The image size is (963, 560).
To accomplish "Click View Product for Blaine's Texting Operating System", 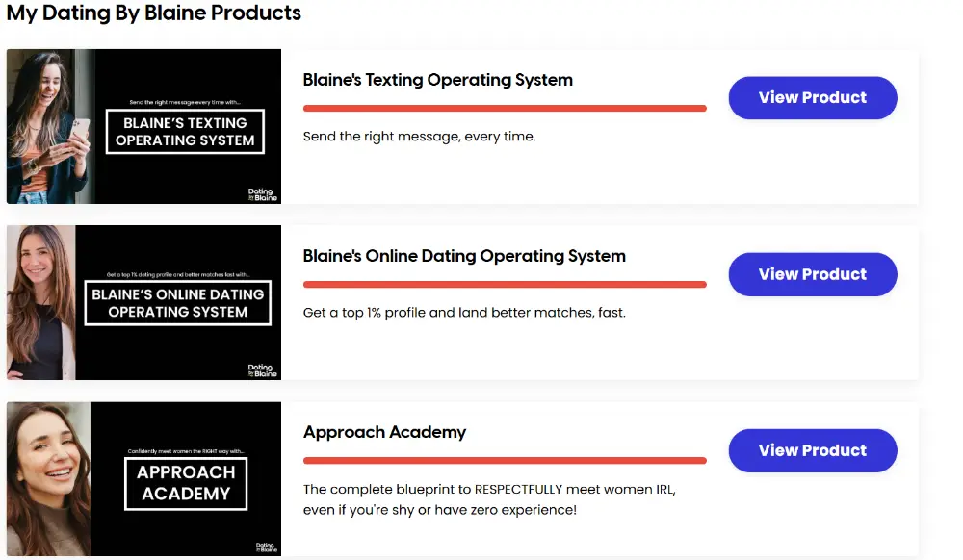I will click(812, 97).
